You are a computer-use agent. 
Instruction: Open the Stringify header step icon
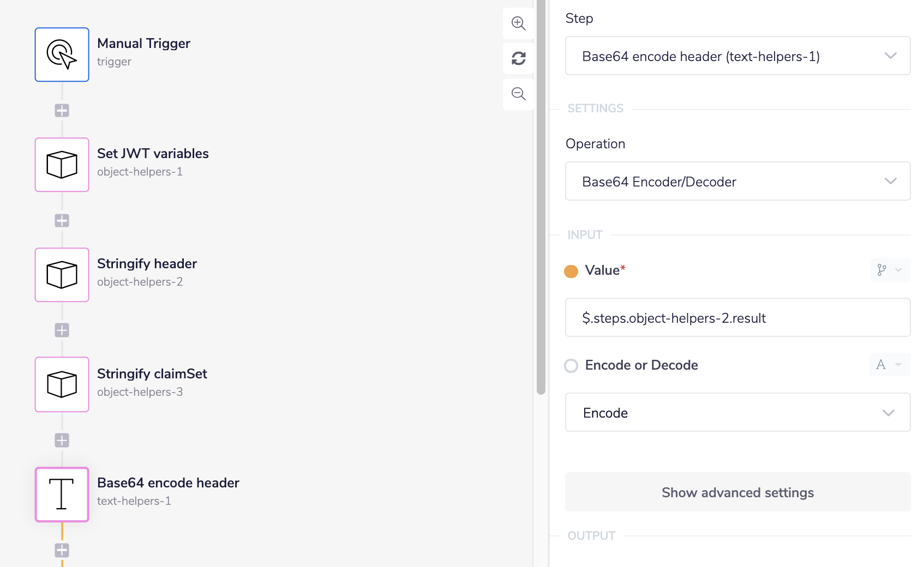coord(62,275)
